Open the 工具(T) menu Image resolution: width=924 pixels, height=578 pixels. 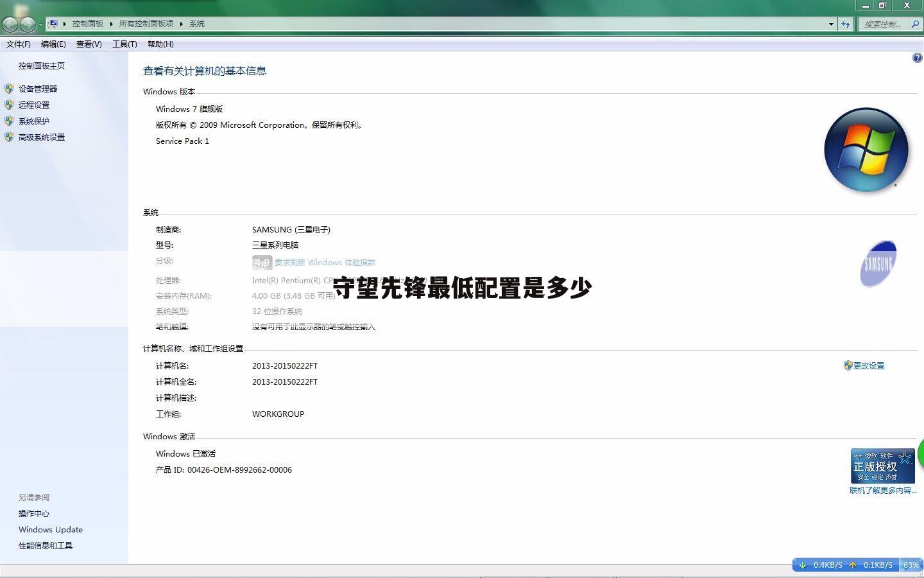[x=124, y=44]
